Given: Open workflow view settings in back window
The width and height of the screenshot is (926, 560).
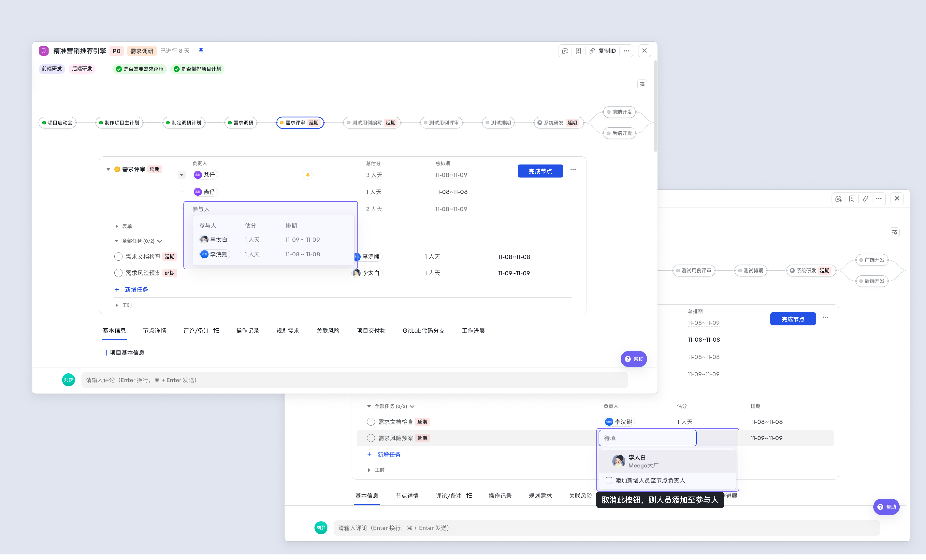Looking at the screenshot, I should click(894, 232).
